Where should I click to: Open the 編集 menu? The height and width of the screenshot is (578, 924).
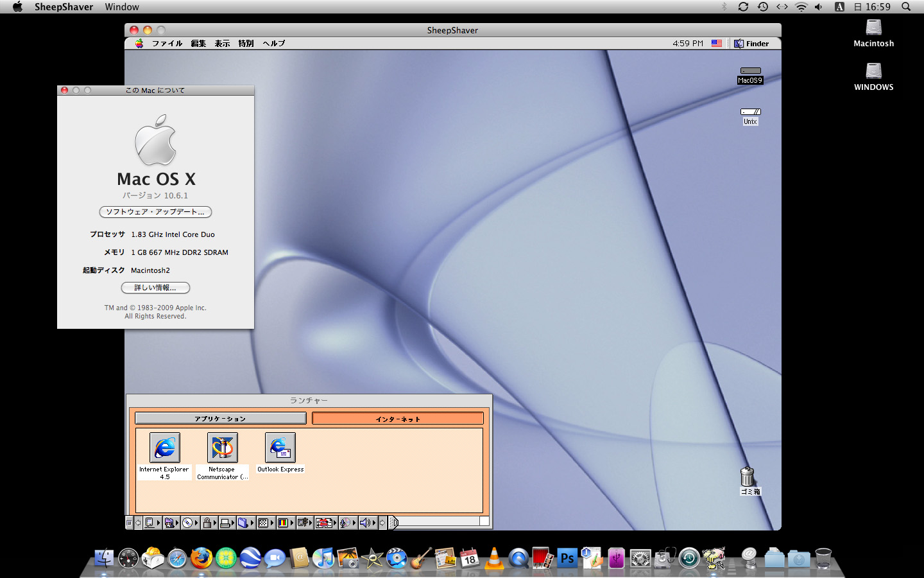pos(198,44)
